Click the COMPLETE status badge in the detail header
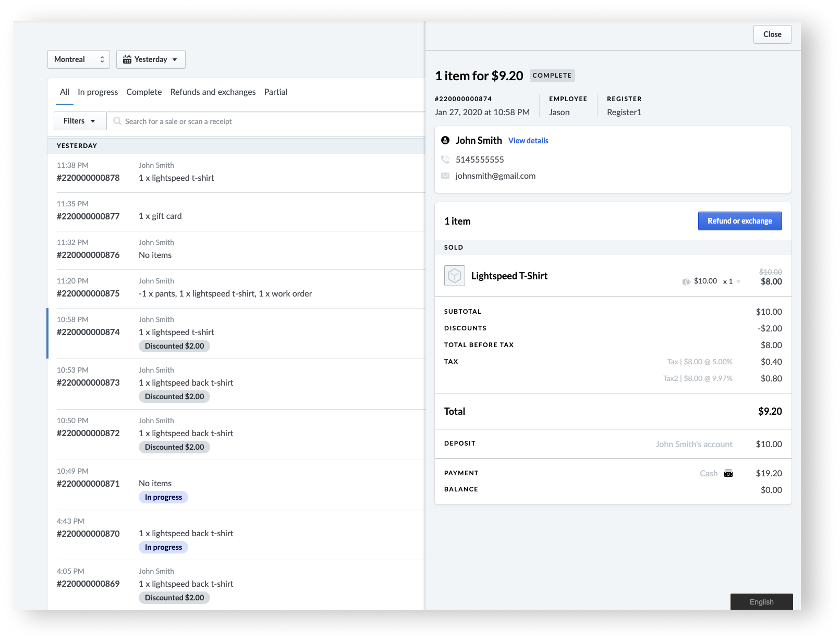 pos(552,76)
